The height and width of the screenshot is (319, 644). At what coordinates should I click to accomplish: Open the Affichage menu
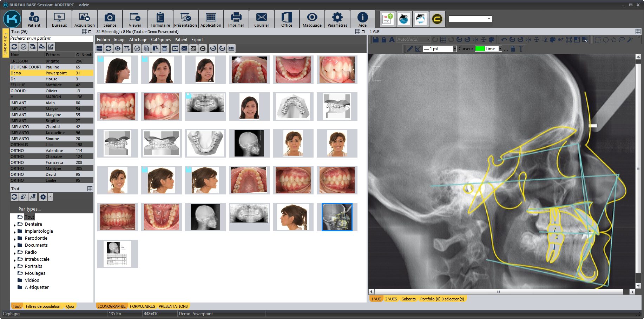pos(138,40)
